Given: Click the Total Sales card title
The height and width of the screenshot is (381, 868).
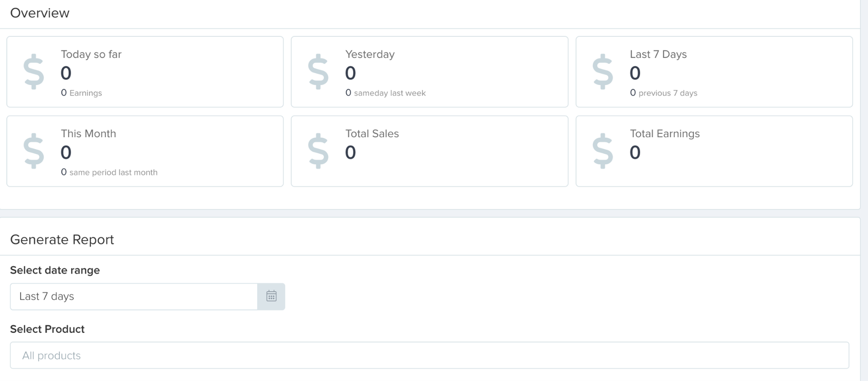Looking at the screenshot, I should click(x=372, y=133).
